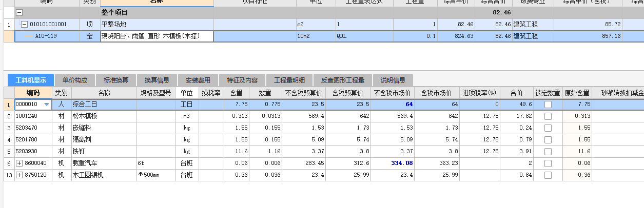
Task: Check 锁定数量 box for 嵌缝料
Action: (548, 128)
